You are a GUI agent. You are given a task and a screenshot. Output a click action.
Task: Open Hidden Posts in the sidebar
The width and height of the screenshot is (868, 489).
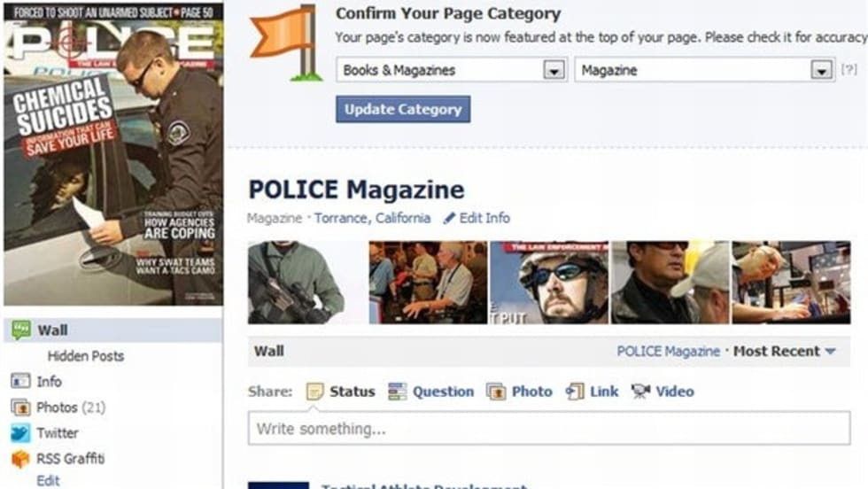tap(86, 356)
